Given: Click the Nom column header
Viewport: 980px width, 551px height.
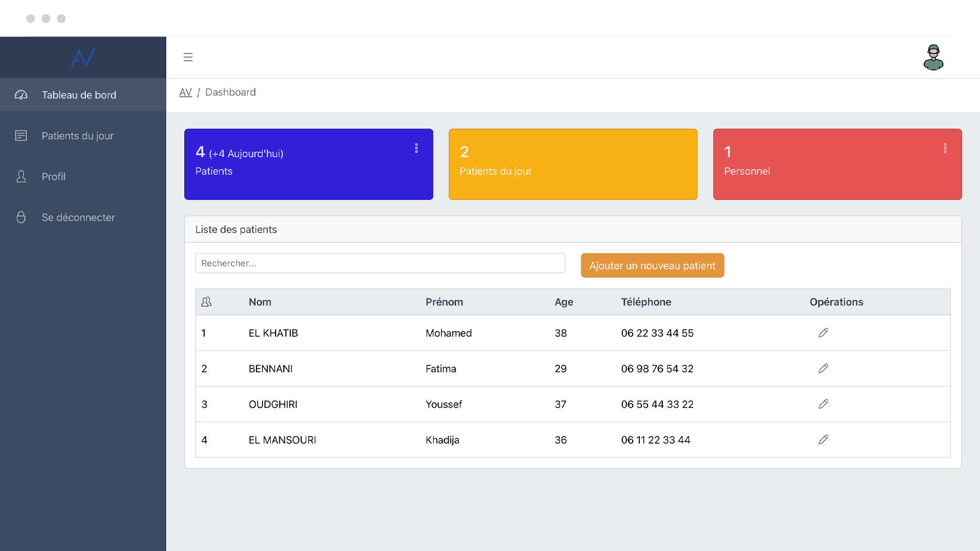Looking at the screenshot, I should click(x=260, y=302).
